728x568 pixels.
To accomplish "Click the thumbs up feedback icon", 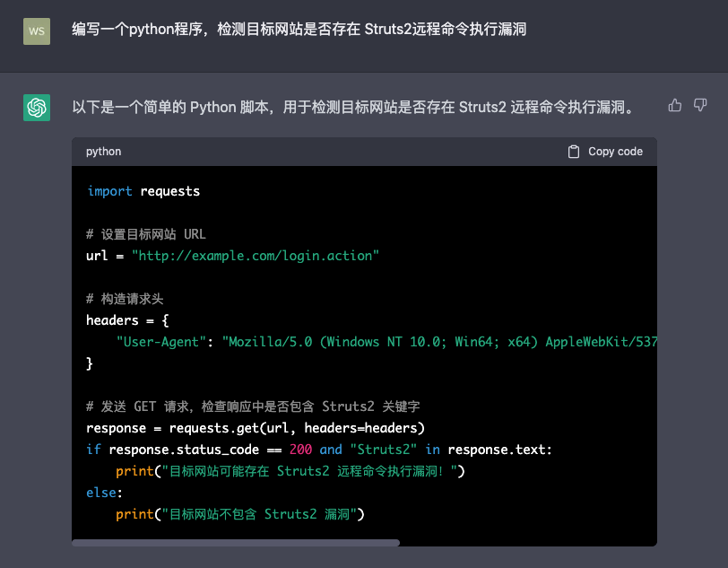I will click(674, 106).
